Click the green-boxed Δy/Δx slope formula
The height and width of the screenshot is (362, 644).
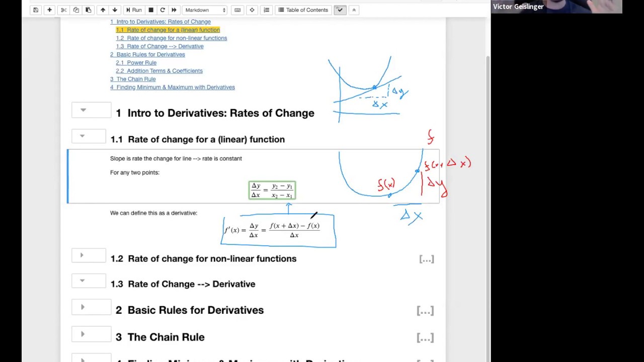272,191
